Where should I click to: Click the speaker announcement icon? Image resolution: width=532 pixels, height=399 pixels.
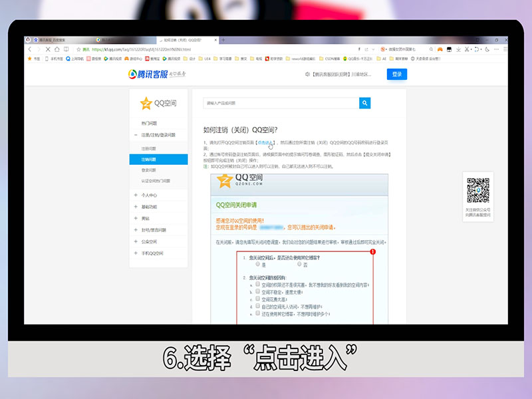point(307,74)
